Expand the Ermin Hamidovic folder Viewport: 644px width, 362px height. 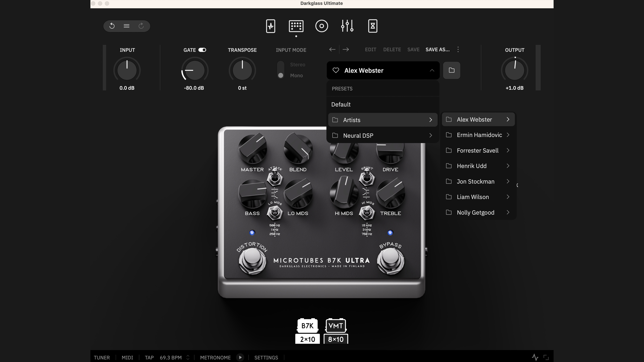478,135
